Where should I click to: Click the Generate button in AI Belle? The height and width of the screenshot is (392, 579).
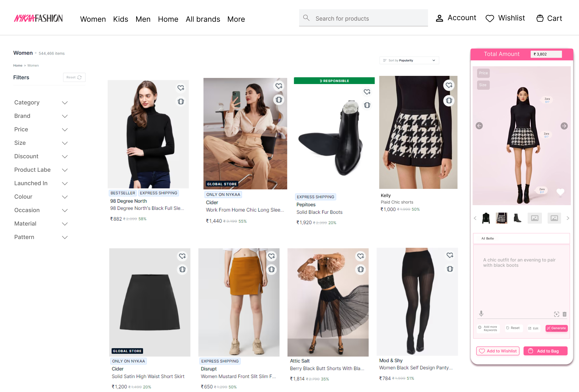pyautogui.click(x=557, y=328)
